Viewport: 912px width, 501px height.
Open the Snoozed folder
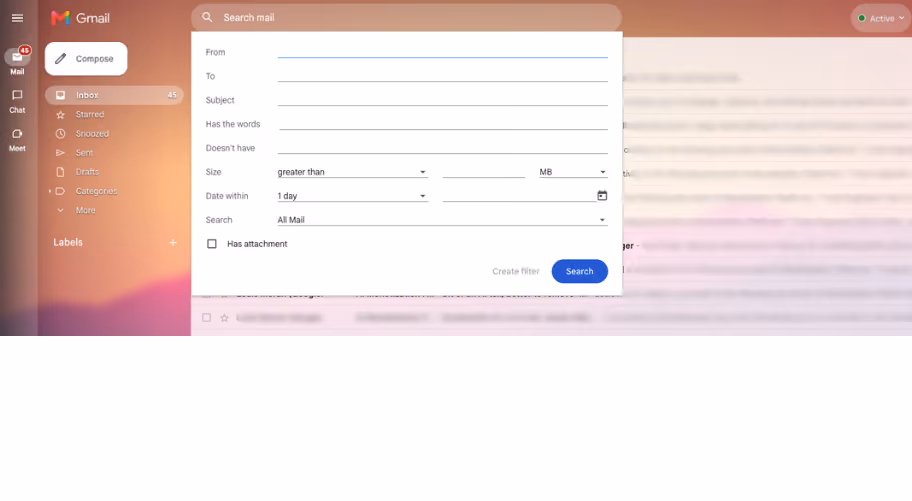pos(92,134)
